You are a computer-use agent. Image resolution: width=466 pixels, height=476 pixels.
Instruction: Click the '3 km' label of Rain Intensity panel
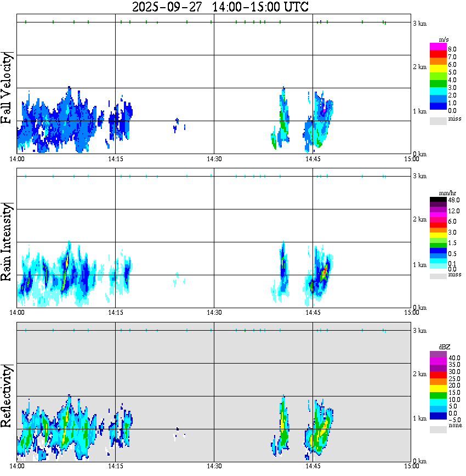click(420, 176)
